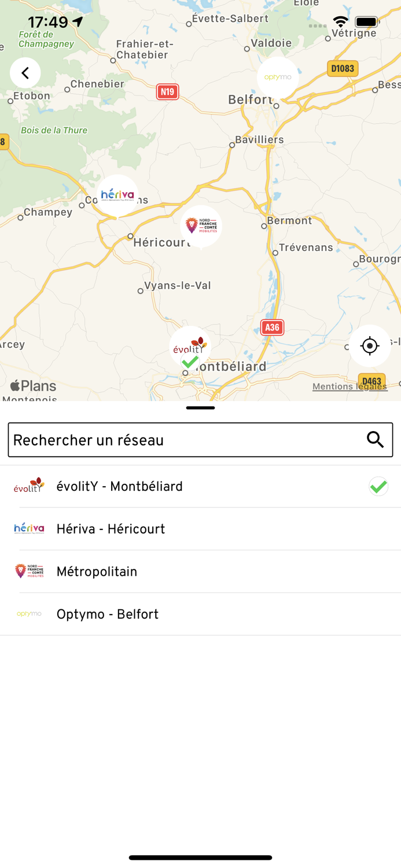The image size is (401, 868).
Task: Select the hériva map marker near Héricourt
Action: [118, 193]
